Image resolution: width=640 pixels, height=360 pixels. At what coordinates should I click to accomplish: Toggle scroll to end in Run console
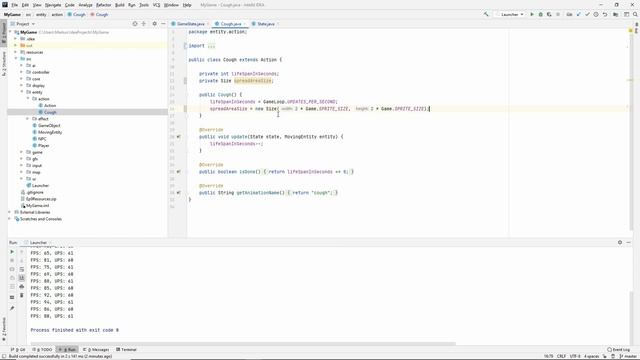(x=22, y=278)
